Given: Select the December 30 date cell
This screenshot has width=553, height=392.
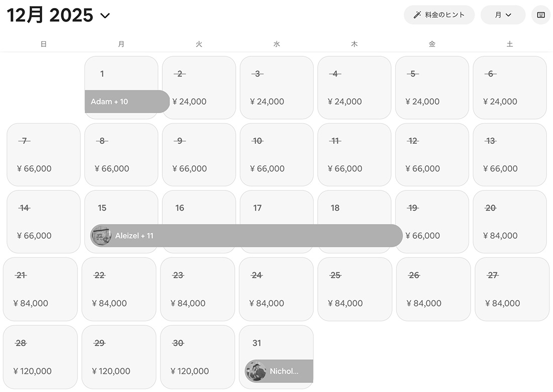Looking at the screenshot, I should (198, 357).
